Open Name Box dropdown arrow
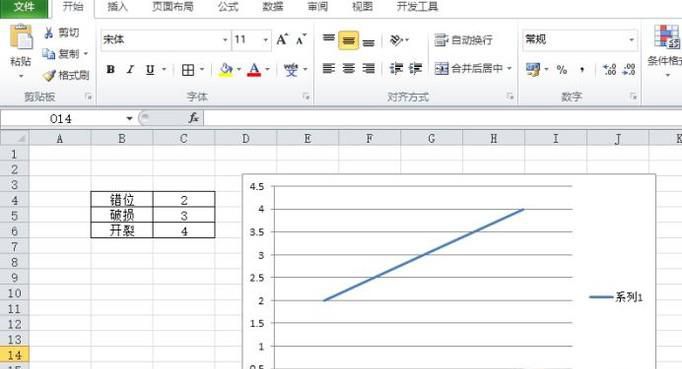The image size is (682, 369). [129, 118]
